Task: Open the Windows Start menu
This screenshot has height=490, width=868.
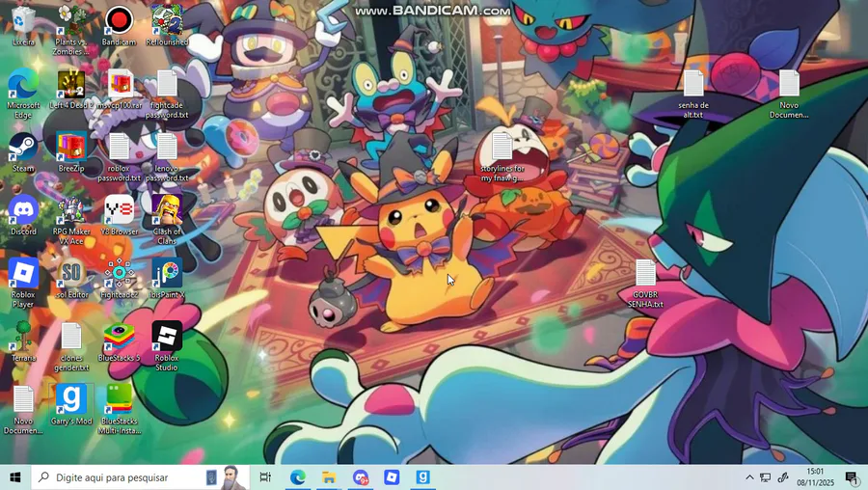Action: 15,477
